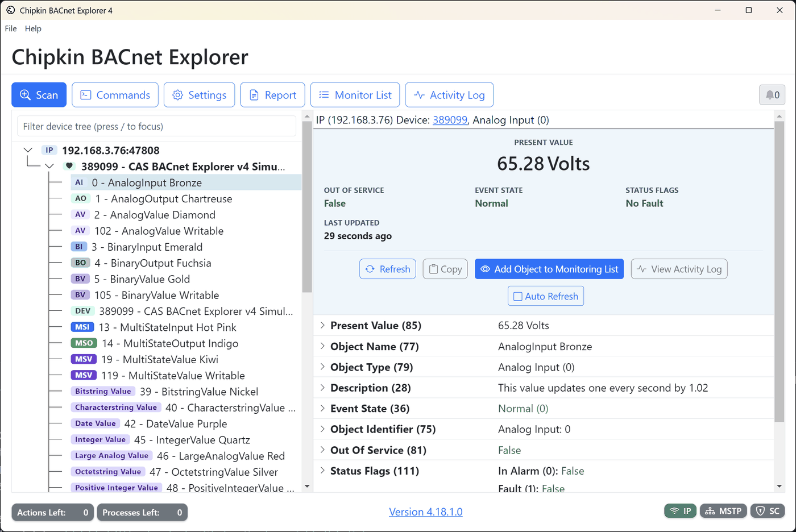The height and width of the screenshot is (532, 796).
Task: Click View Activity Log button
Action: tap(679, 269)
